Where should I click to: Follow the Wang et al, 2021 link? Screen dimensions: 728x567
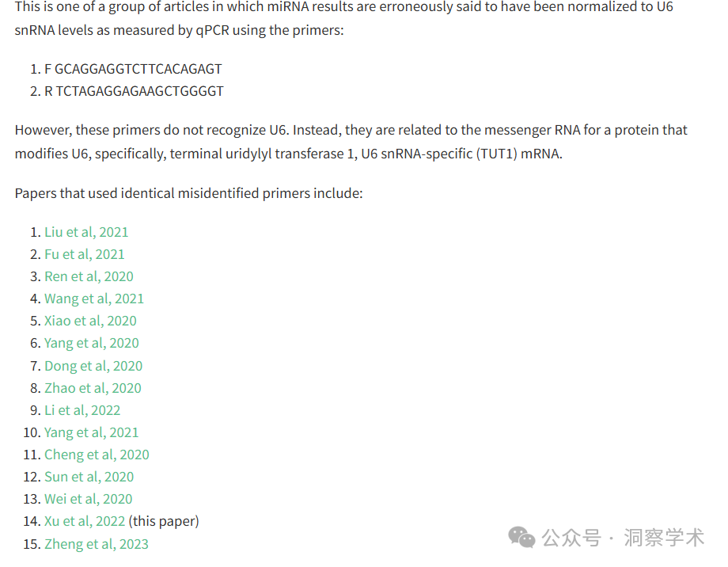94,299
